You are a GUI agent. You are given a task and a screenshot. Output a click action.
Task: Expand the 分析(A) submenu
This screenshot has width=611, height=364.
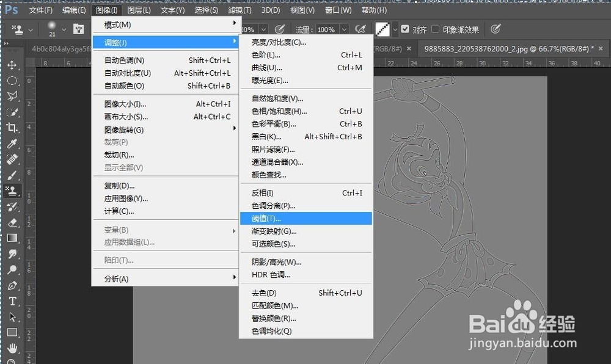tap(165, 278)
